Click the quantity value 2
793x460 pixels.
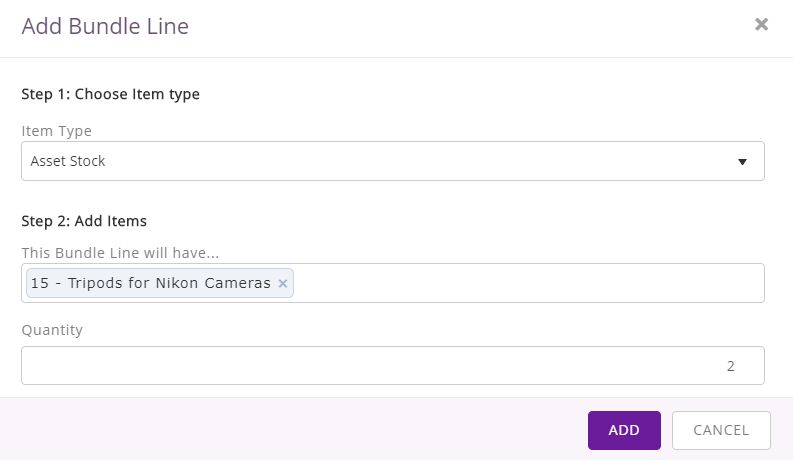tap(730, 366)
